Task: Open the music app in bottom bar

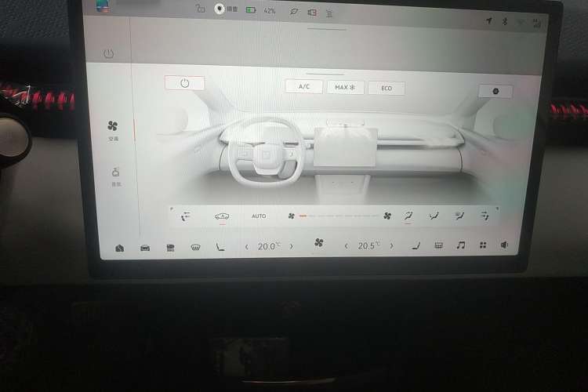Action: coord(461,245)
